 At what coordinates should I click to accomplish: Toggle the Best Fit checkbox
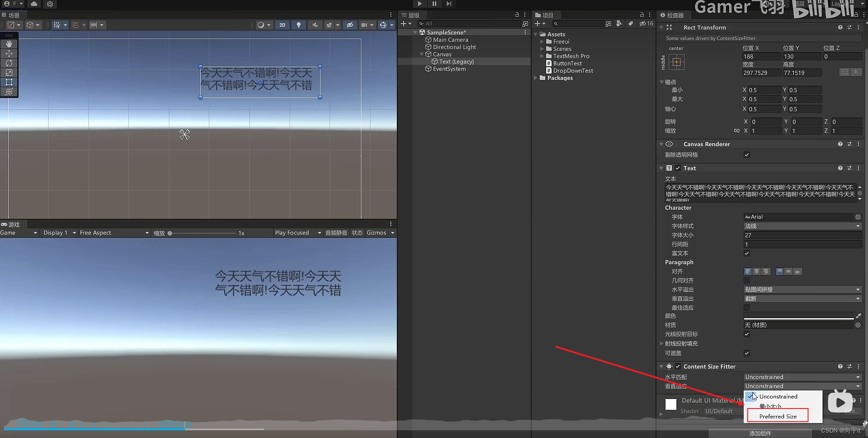pos(747,308)
